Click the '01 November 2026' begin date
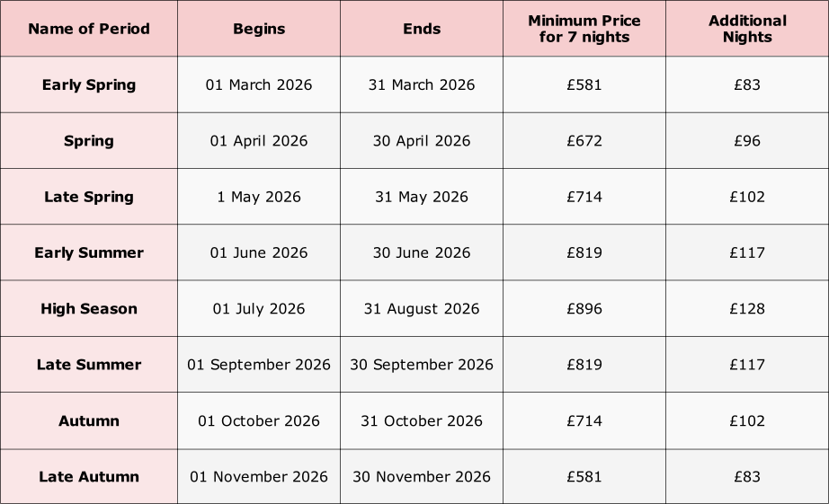Viewport: 829px width, 504px height. coord(259,477)
